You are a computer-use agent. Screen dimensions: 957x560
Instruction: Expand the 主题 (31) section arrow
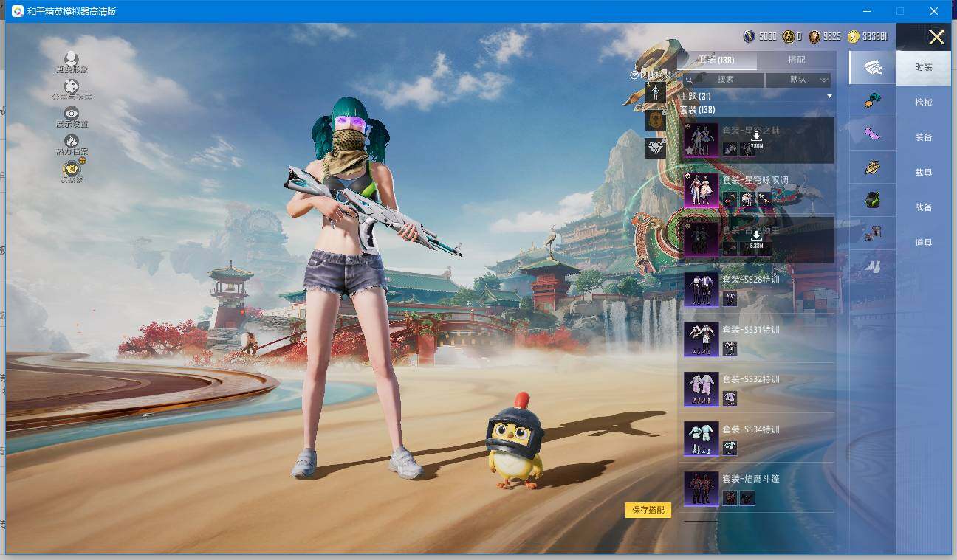point(829,97)
